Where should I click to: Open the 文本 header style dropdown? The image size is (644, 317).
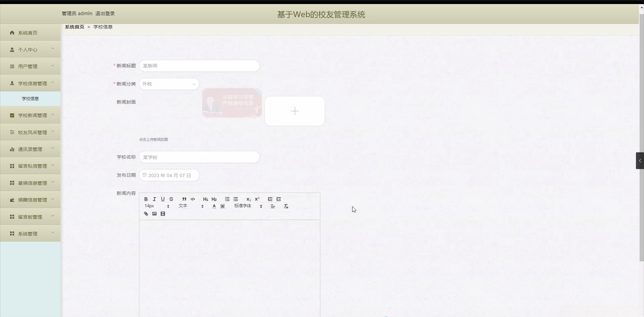pos(191,206)
